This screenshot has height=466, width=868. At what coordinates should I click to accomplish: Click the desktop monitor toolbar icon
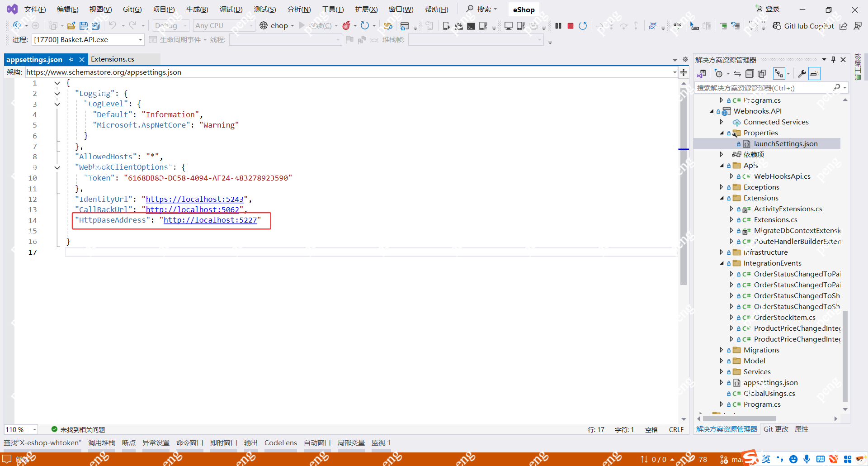tap(509, 26)
